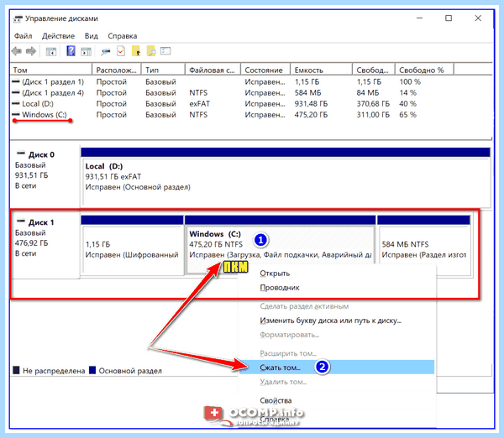Click the drive icon beside Диск 0
Screen dimensions: 504x438
pos(20,153)
